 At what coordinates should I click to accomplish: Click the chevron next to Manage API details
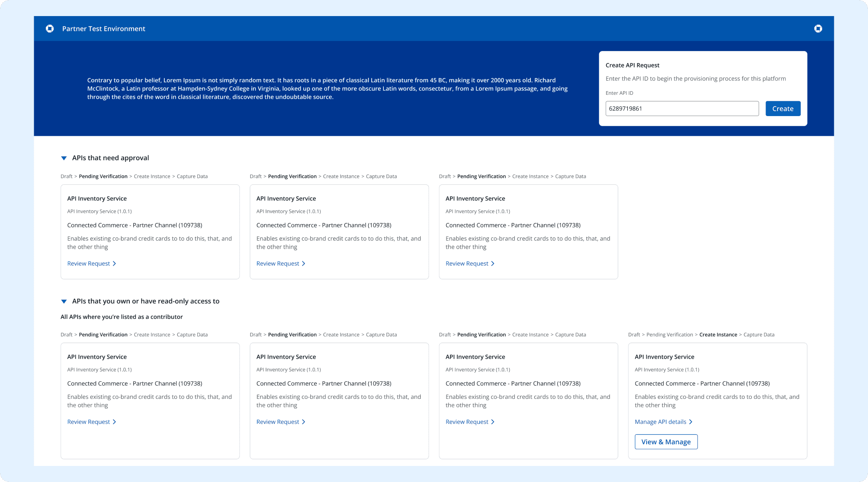691,422
